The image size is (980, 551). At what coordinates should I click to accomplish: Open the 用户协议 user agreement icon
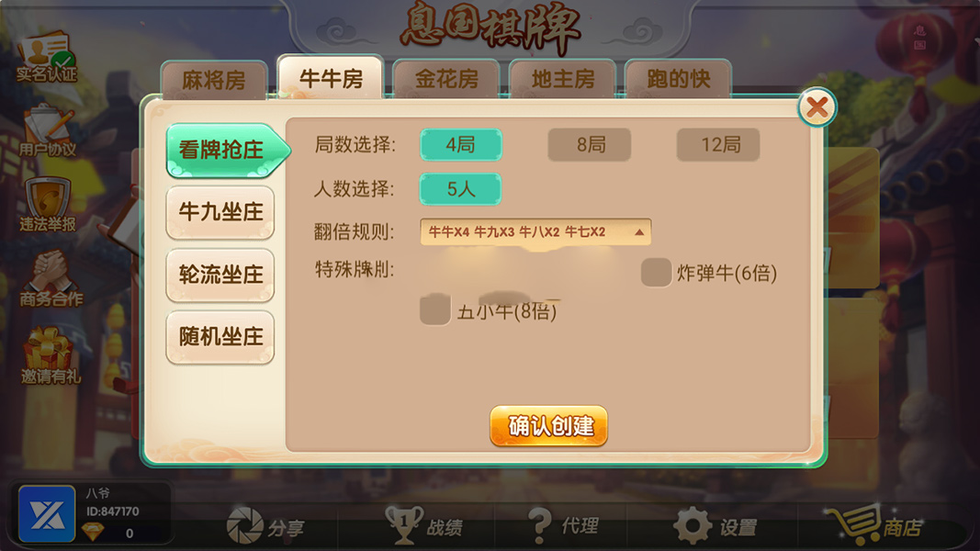pos(48,131)
